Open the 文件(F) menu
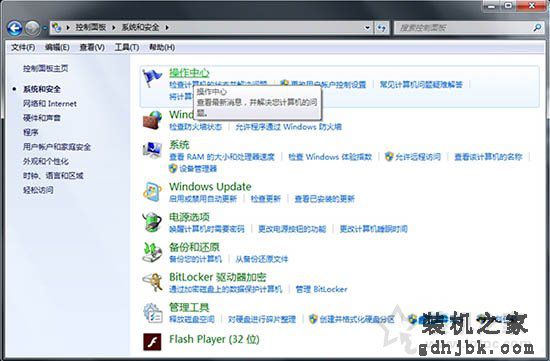Screen dimensions: 550x361 pyautogui.click(x=23, y=47)
